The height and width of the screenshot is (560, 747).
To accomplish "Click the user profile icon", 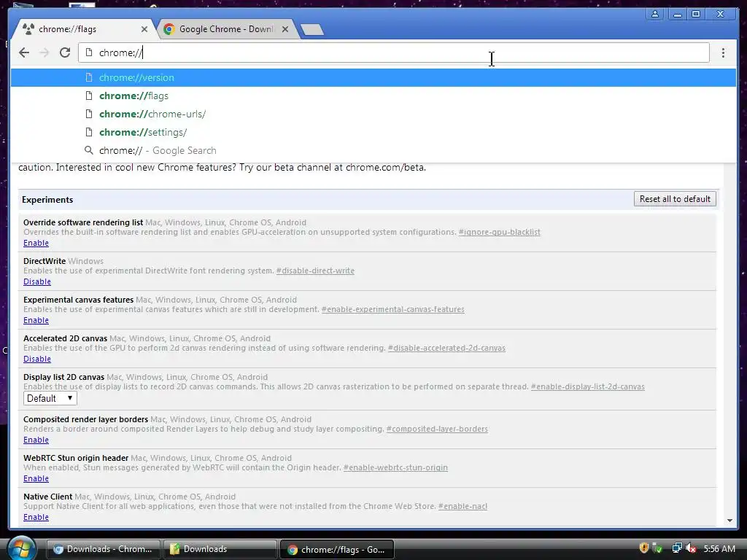I will [x=655, y=14].
